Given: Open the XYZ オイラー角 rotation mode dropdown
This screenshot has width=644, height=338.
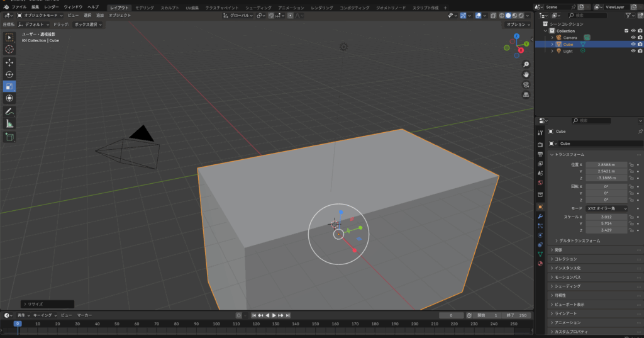Looking at the screenshot, I should coord(607,208).
